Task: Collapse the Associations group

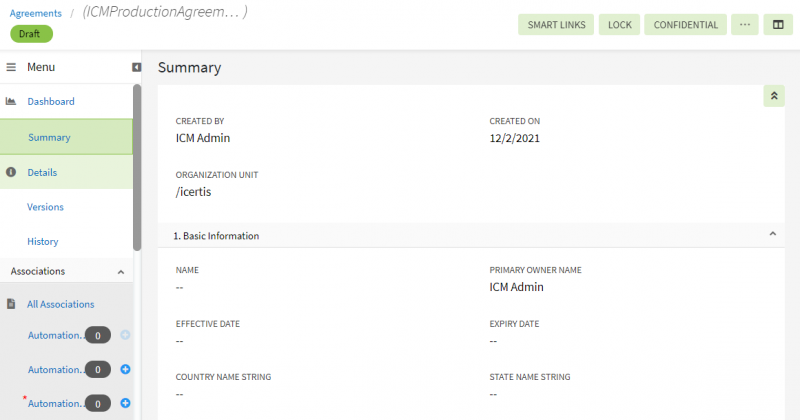Action: click(121, 271)
